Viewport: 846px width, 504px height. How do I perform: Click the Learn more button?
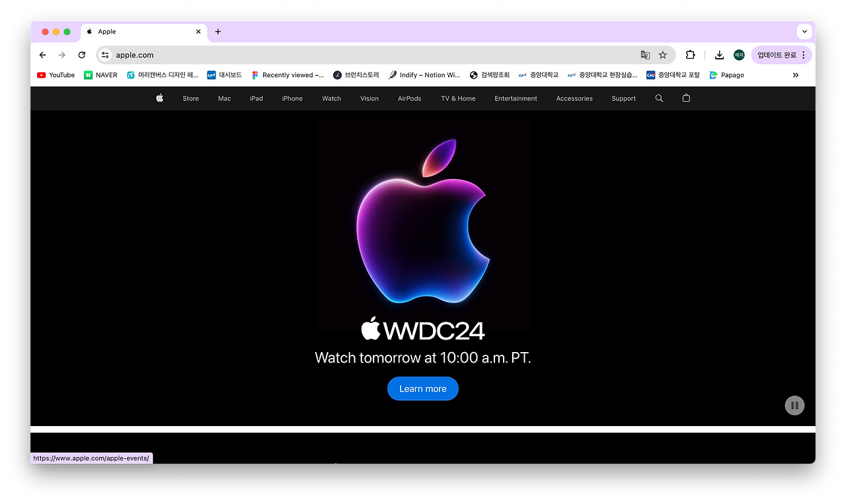coord(423,388)
